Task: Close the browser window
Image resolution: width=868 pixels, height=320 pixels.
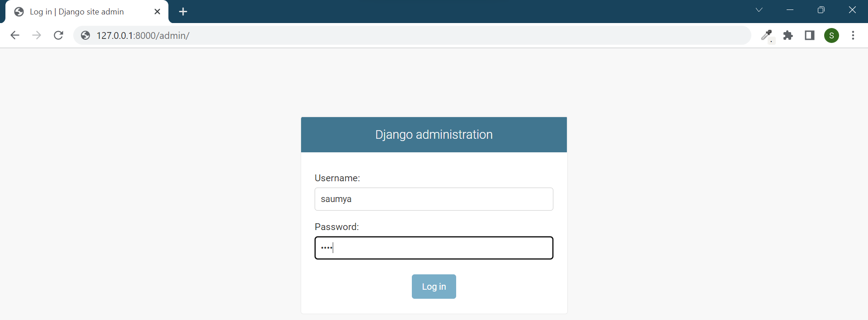Action: pos(853,10)
